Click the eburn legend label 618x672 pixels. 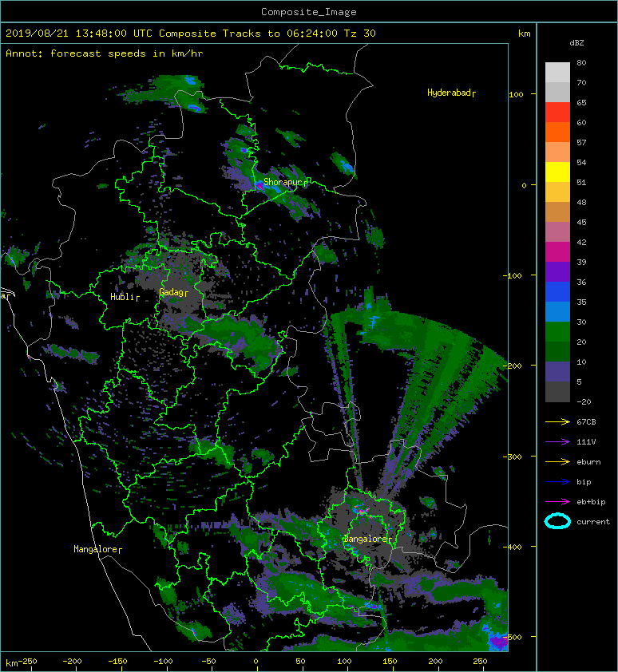point(588,462)
